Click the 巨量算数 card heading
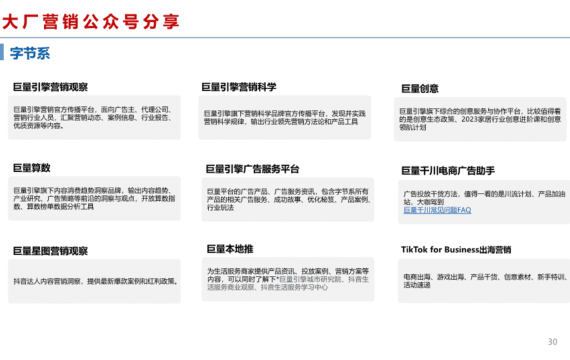The height and width of the screenshot is (360, 570). (x=32, y=168)
